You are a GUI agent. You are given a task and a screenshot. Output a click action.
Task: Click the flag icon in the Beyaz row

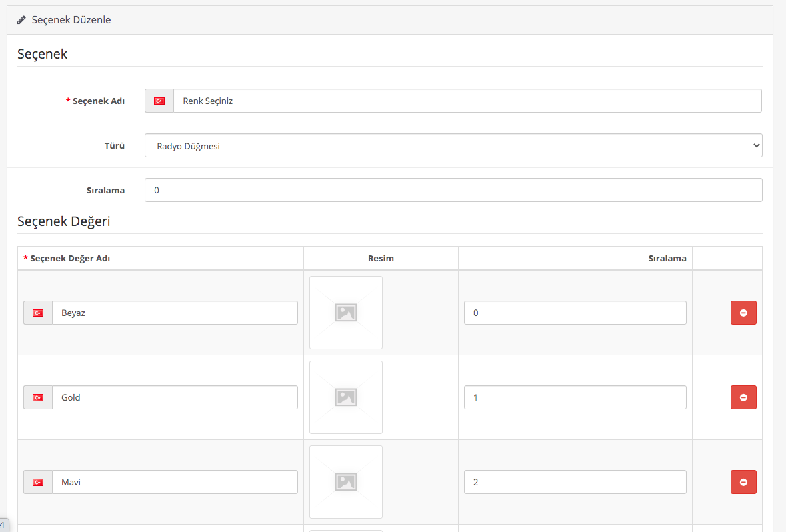click(38, 313)
